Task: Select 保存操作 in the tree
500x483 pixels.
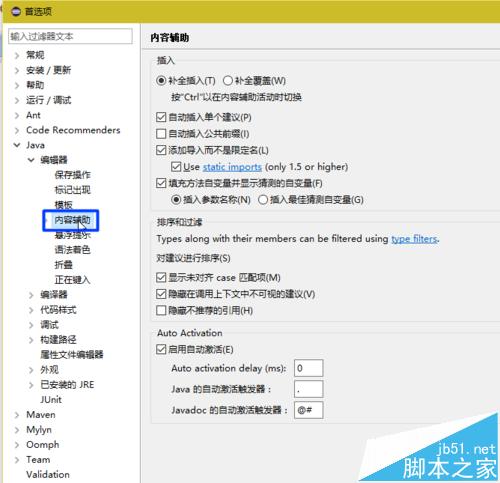Action: (x=72, y=175)
